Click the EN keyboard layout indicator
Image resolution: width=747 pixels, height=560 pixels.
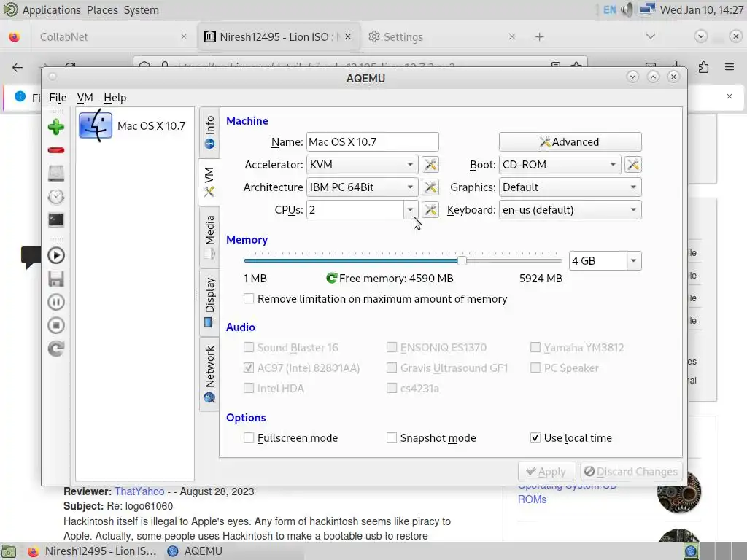609,9
